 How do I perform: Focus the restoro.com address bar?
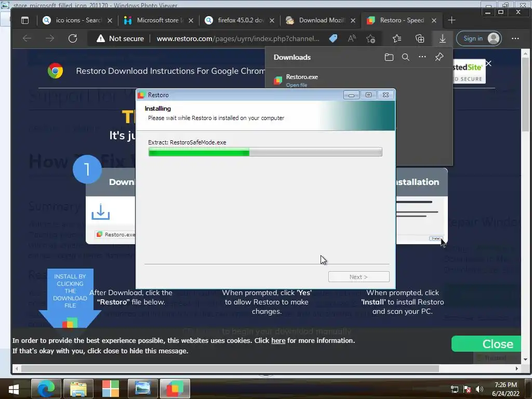[x=238, y=38]
